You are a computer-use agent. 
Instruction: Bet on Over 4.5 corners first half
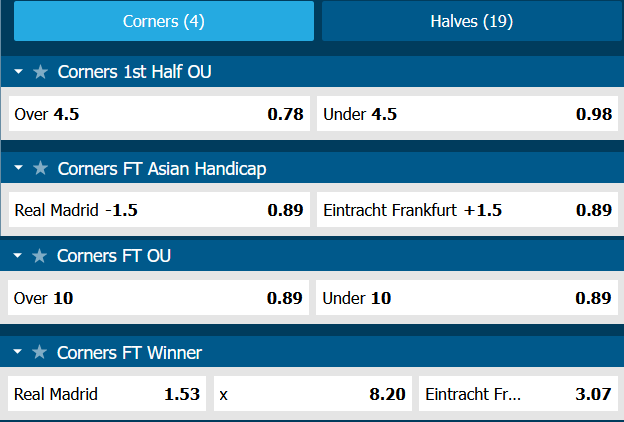pyautogui.click(x=158, y=114)
